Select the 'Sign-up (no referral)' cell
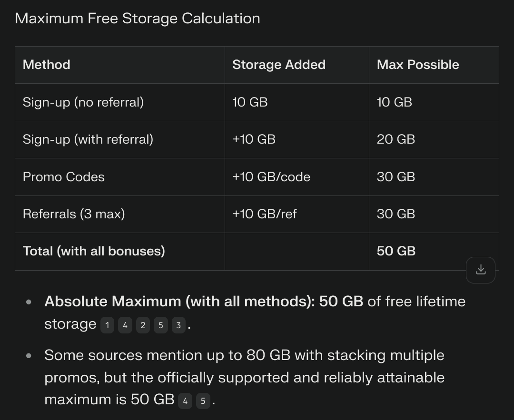This screenshot has height=420, width=514. pyautogui.click(x=83, y=102)
